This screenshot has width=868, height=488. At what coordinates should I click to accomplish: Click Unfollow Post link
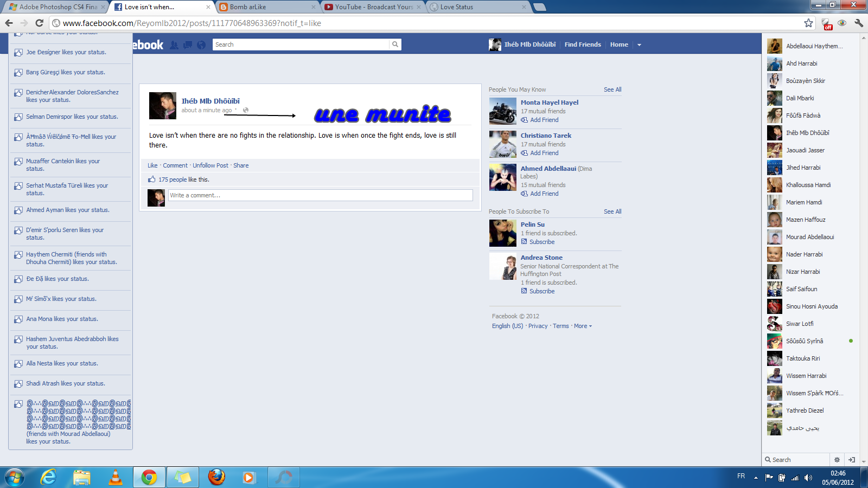tap(210, 165)
